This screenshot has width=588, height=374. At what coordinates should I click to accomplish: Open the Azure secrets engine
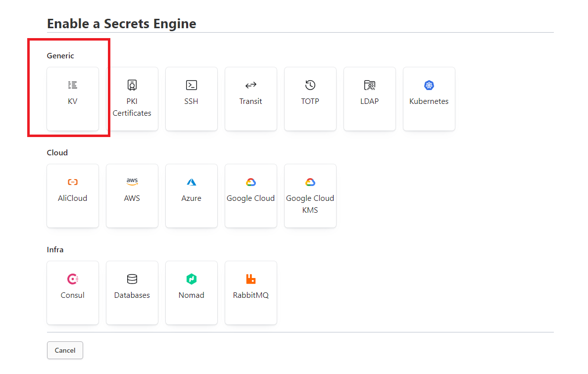coord(192,195)
